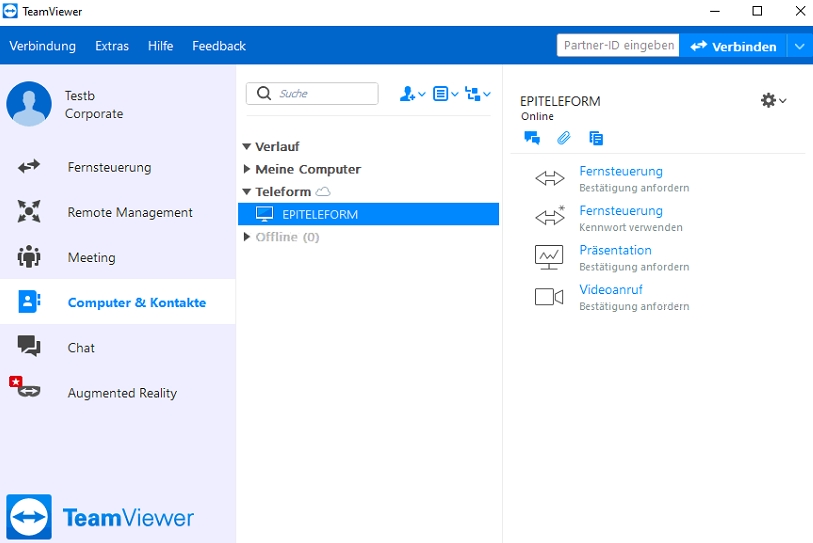This screenshot has width=813, height=543.
Task: Click the TeamViewer logo at bottom left
Action: tap(100, 517)
